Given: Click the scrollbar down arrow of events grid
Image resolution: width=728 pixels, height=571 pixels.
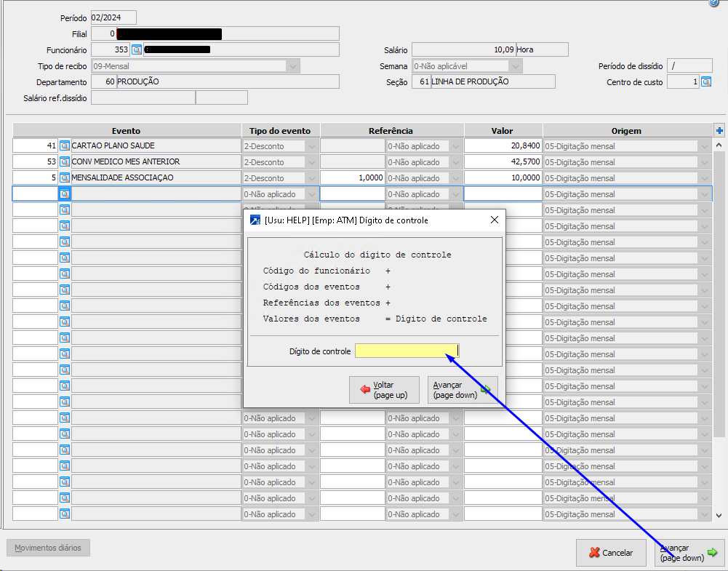Looking at the screenshot, I should (719, 515).
